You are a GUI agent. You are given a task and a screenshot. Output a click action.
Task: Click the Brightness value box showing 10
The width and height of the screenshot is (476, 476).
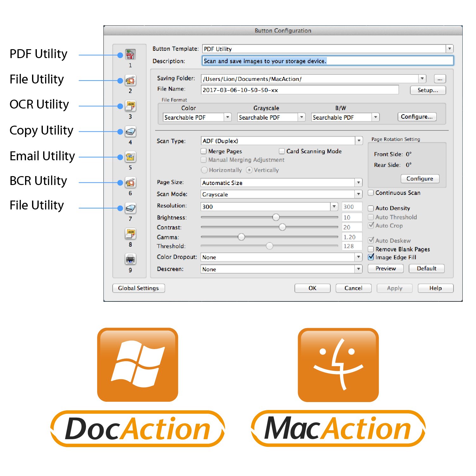(352, 217)
